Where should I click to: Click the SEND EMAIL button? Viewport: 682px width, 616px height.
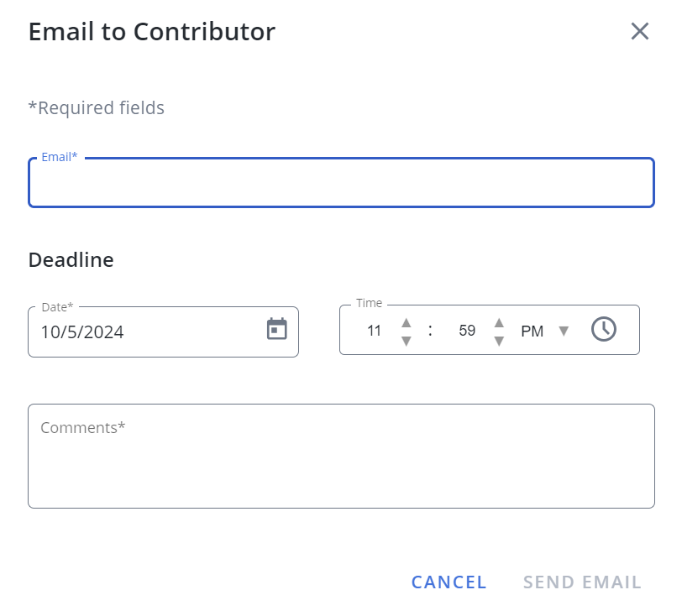[x=582, y=582]
